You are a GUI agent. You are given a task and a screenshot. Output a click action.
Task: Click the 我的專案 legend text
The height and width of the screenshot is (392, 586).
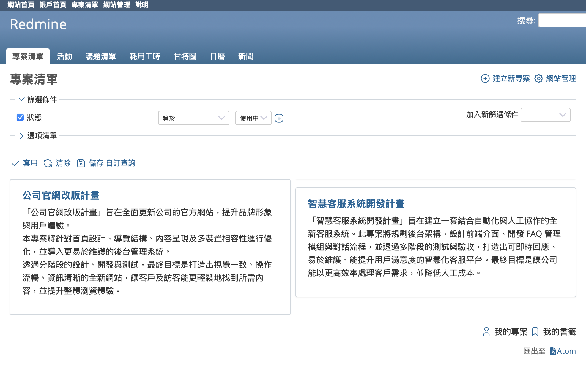point(511,332)
